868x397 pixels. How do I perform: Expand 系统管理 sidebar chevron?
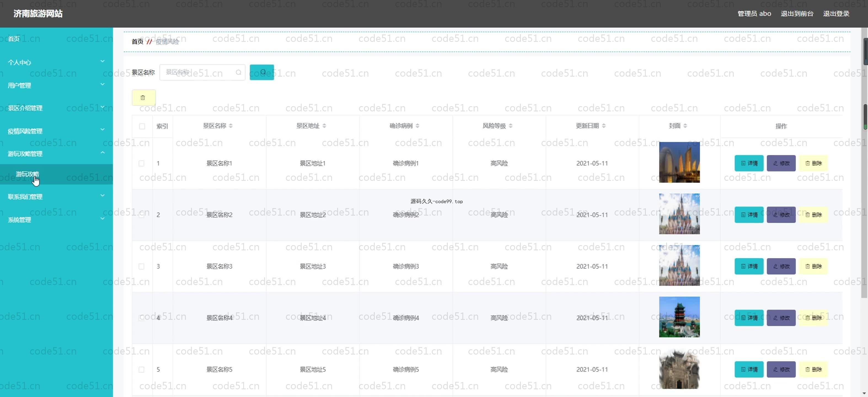[x=103, y=219]
